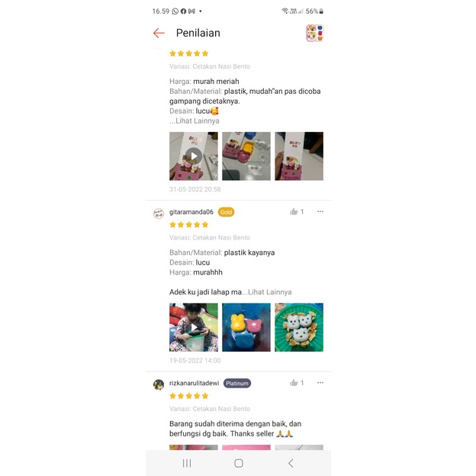
Task: View photo of bear-shaped rice on green plate
Action: tap(299, 327)
